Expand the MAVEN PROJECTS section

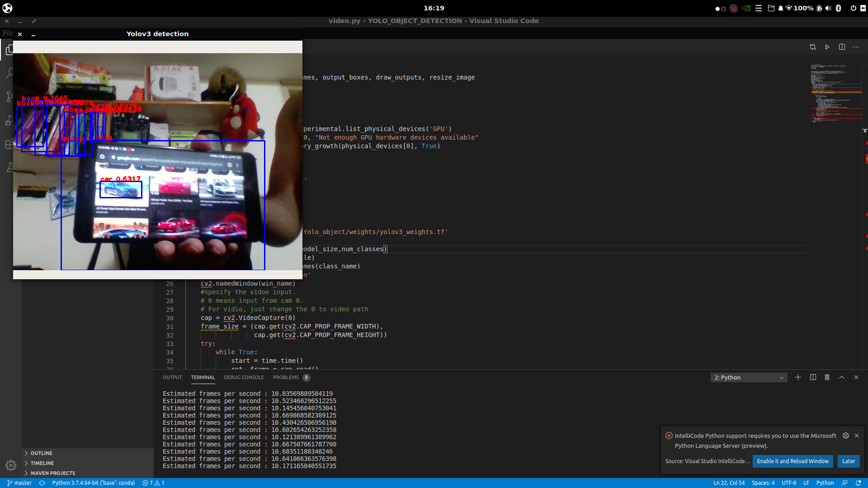click(x=52, y=473)
